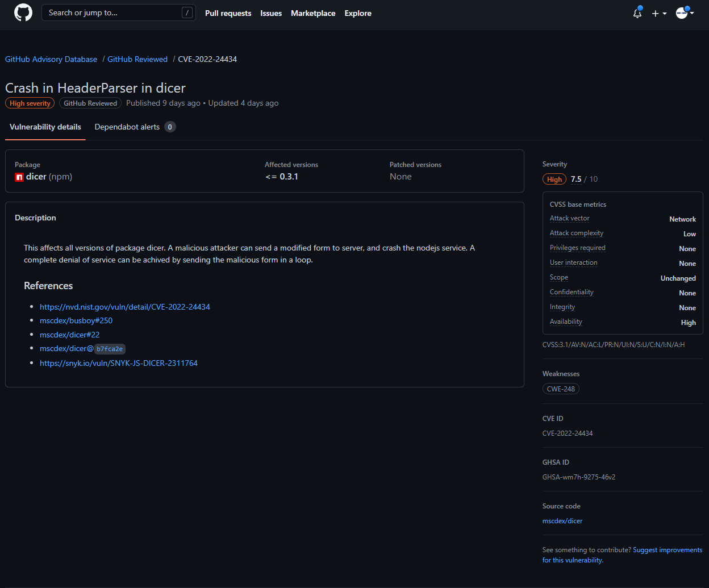Open the snyk.io SNYK-JS-DICER-2311764 link

[x=119, y=363]
